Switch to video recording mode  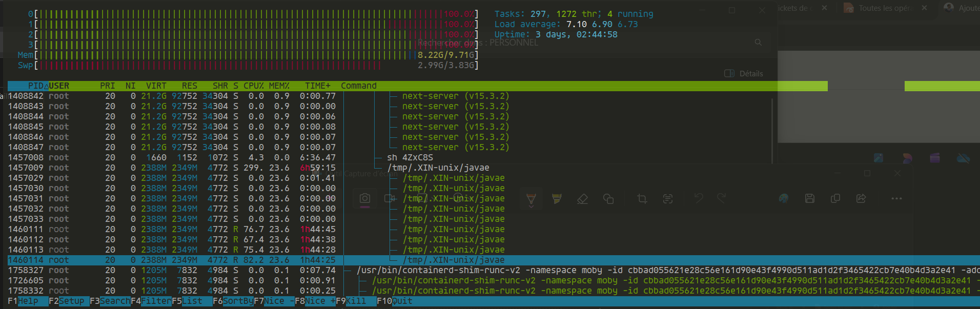tap(390, 199)
